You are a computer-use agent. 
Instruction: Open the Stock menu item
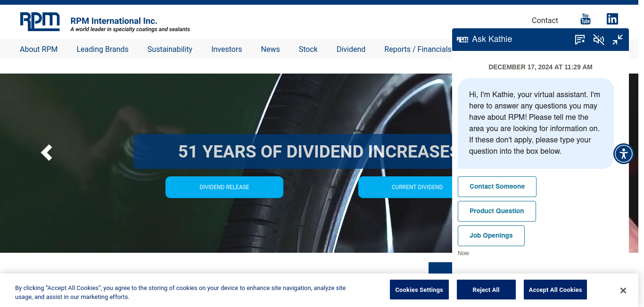pyautogui.click(x=308, y=49)
